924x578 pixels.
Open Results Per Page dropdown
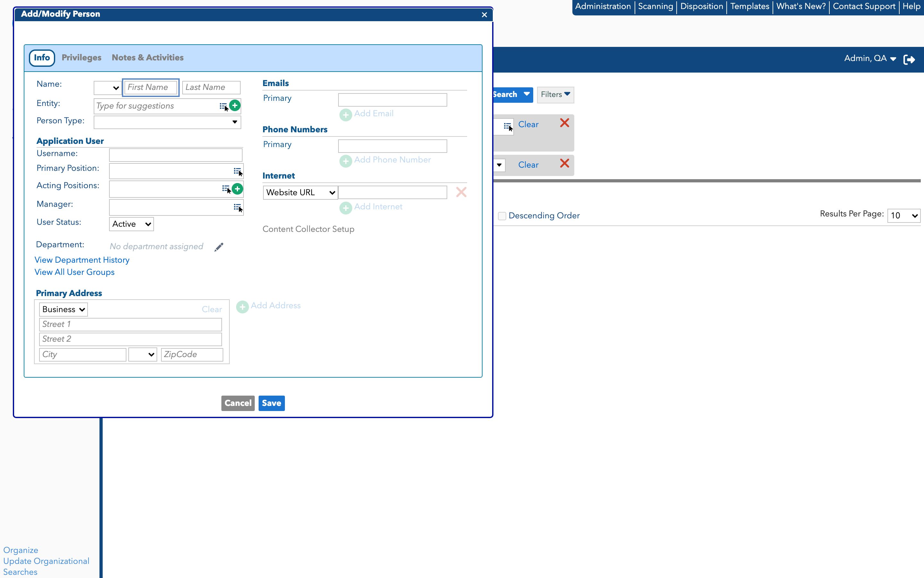(x=904, y=215)
